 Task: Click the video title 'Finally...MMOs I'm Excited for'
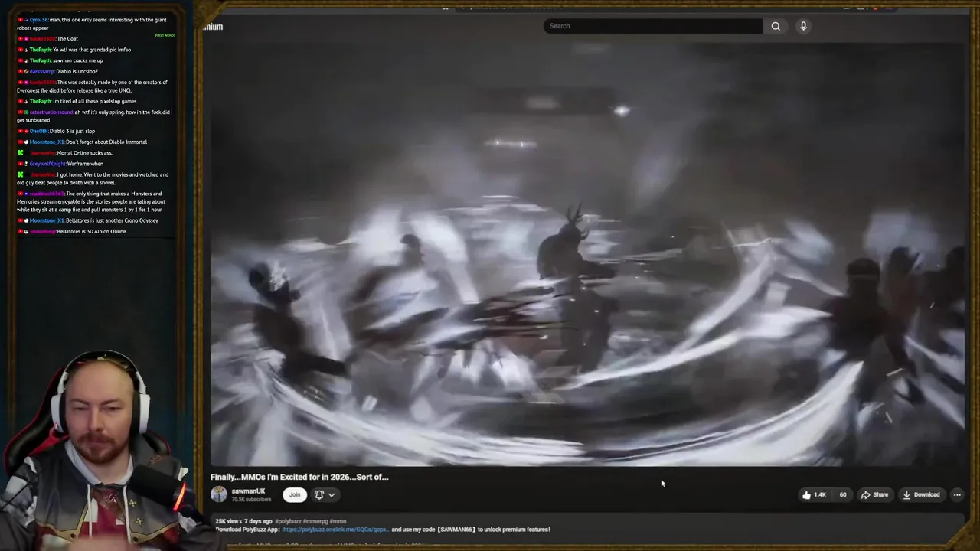click(x=299, y=477)
